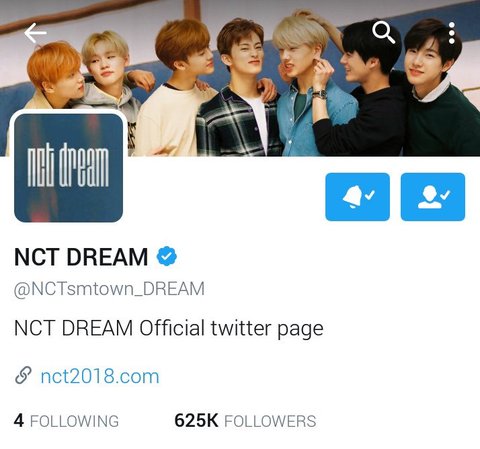Go back using the white arrow

pyautogui.click(x=35, y=33)
